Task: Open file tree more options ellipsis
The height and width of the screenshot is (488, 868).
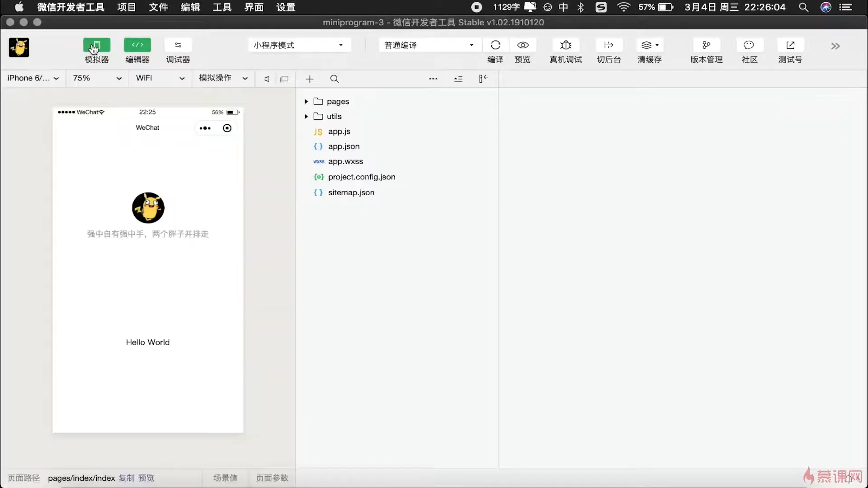Action: [x=433, y=79]
